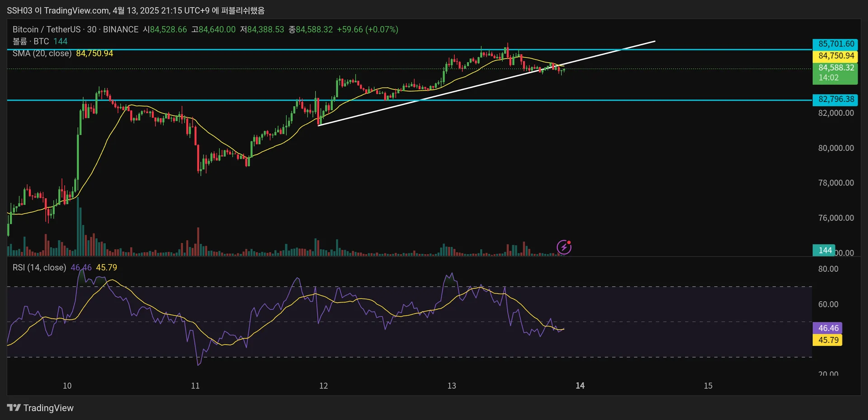Viewport: 868px width, 420px height.
Task: Click the yellow RSI 45.79 value tag
Action: click(828, 340)
